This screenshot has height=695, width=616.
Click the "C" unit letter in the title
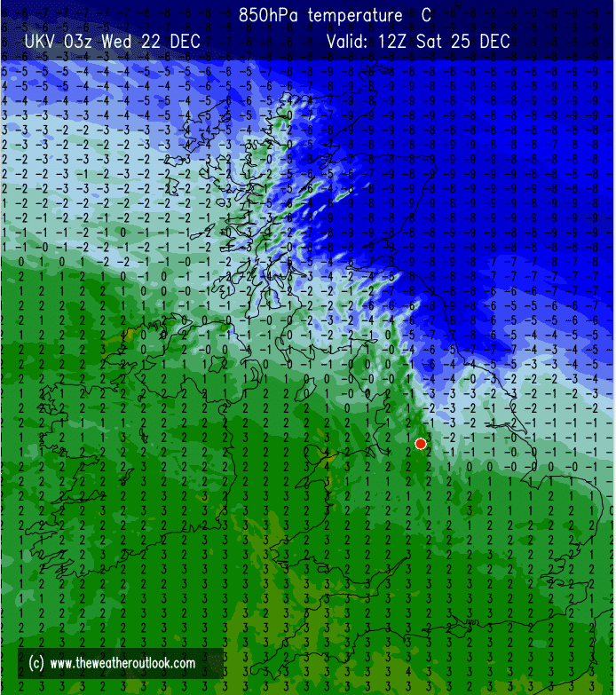[427, 15]
